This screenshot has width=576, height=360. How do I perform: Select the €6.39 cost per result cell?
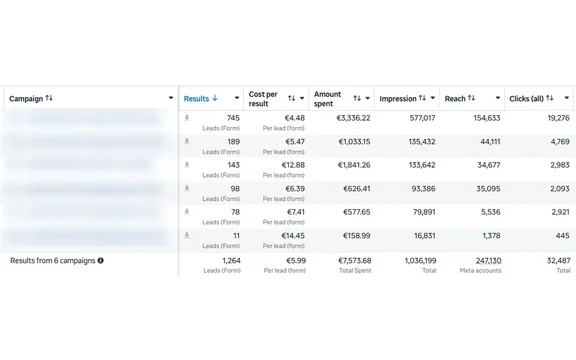pos(295,188)
